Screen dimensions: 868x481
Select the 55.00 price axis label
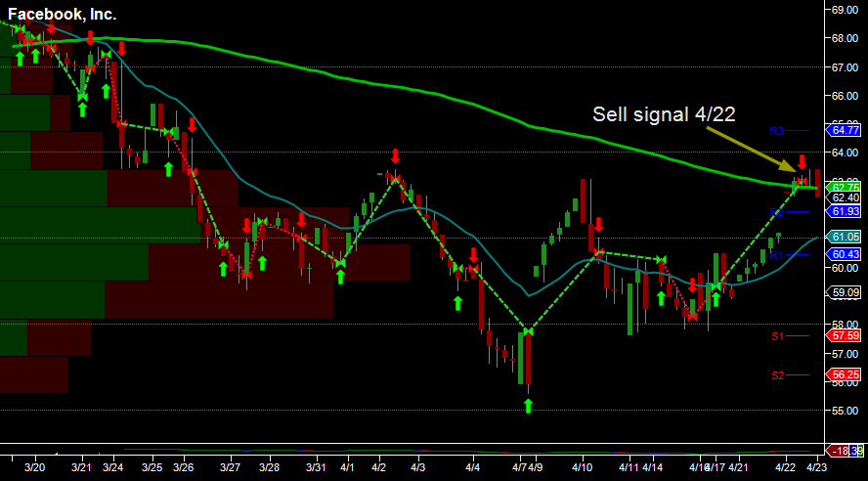[x=845, y=411]
